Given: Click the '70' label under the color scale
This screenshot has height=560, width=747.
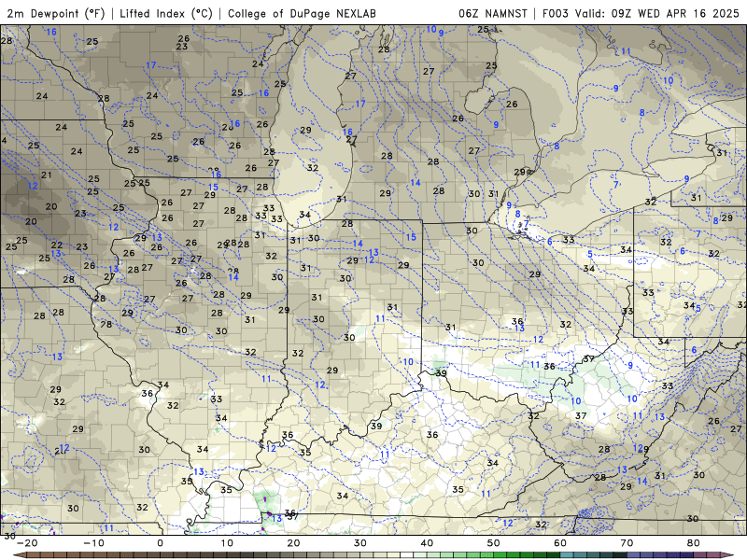Looking at the screenshot, I should [627, 543].
